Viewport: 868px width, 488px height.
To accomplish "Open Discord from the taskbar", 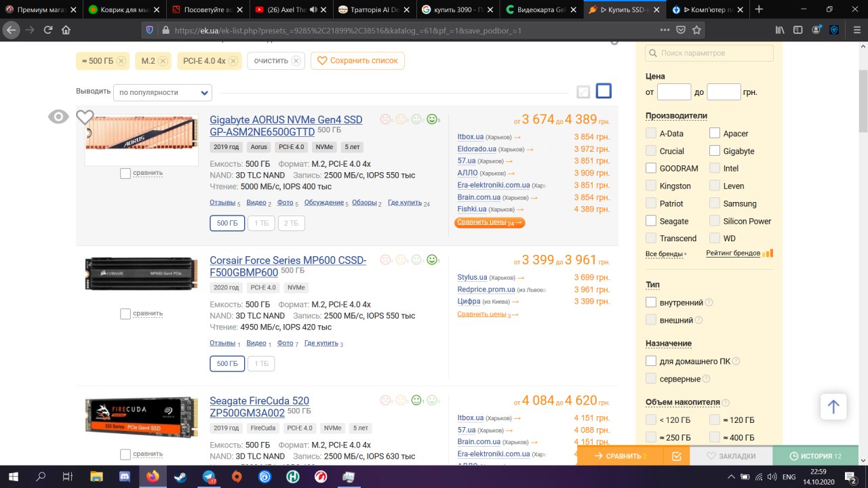I will [124, 476].
